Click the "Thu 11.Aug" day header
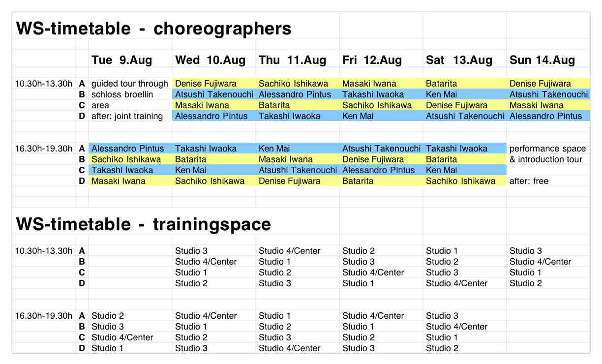The height and width of the screenshot is (364, 602). [292, 60]
